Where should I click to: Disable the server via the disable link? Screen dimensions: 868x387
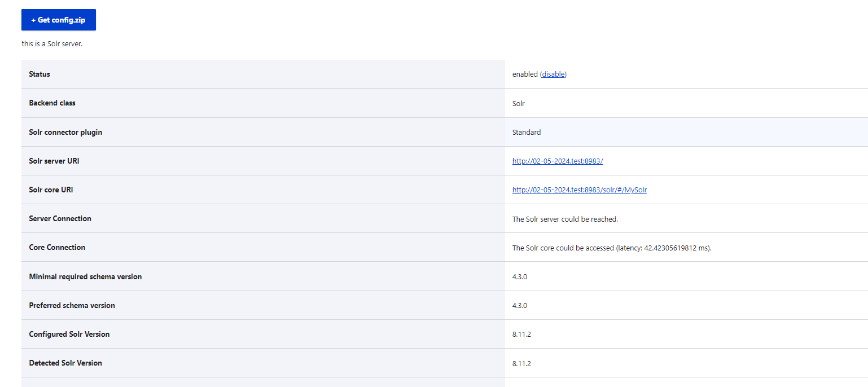pos(553,74)
